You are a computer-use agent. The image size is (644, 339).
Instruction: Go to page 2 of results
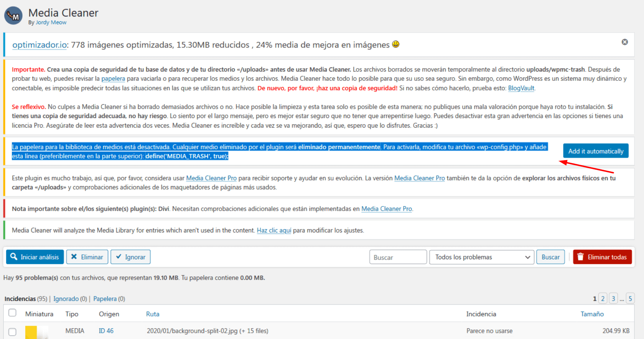tap(603, 298)
